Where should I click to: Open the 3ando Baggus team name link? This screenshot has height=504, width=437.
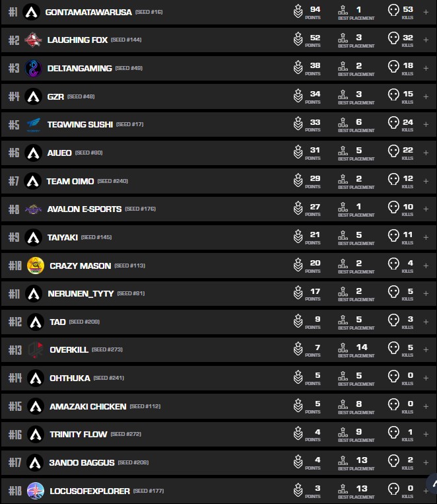[x=82, y=462]
